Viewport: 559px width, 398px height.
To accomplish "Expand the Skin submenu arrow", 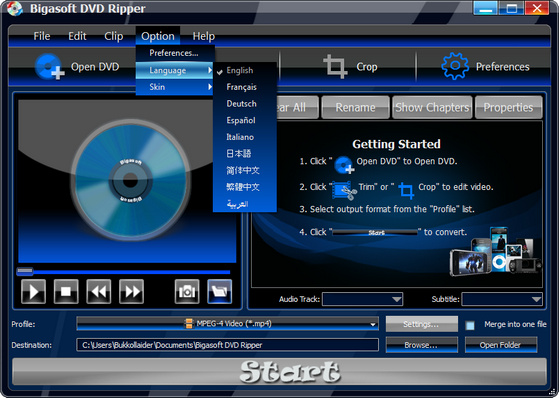I will 210,87.
